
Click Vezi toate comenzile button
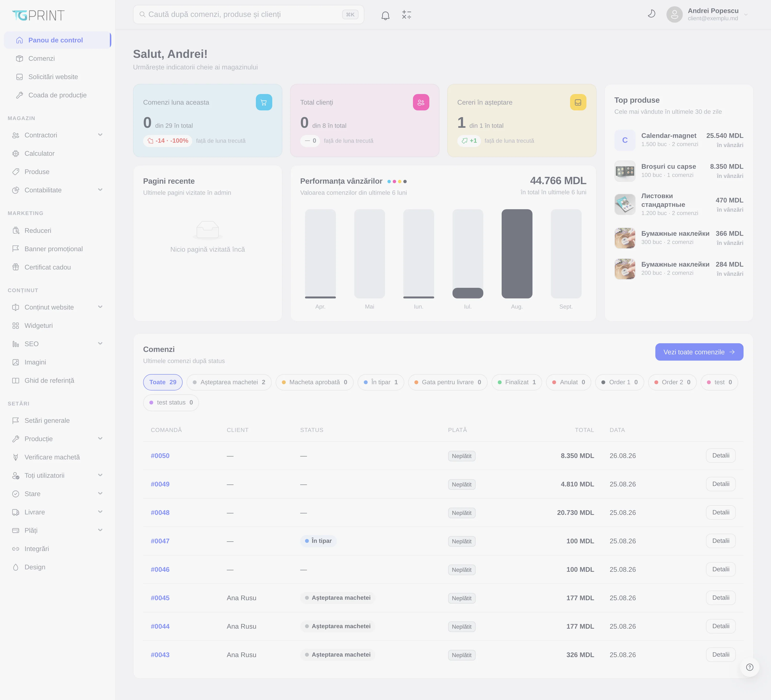(x=699, y=352)
